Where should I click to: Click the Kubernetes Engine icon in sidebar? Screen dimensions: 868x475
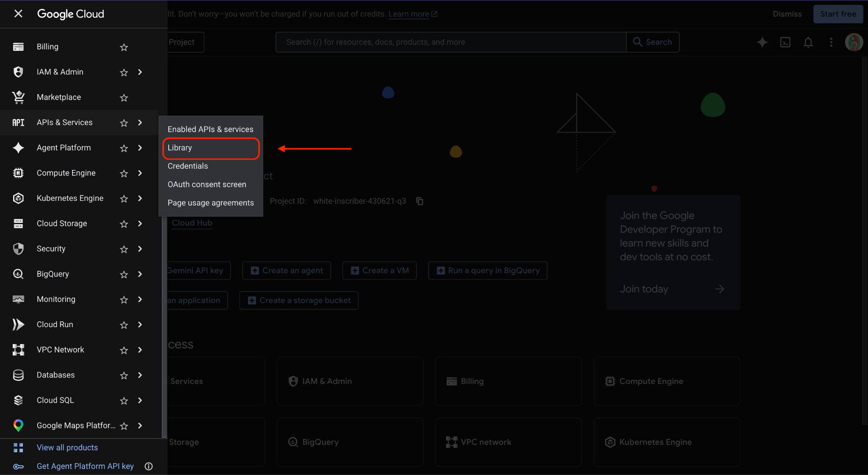click(18, 198)
